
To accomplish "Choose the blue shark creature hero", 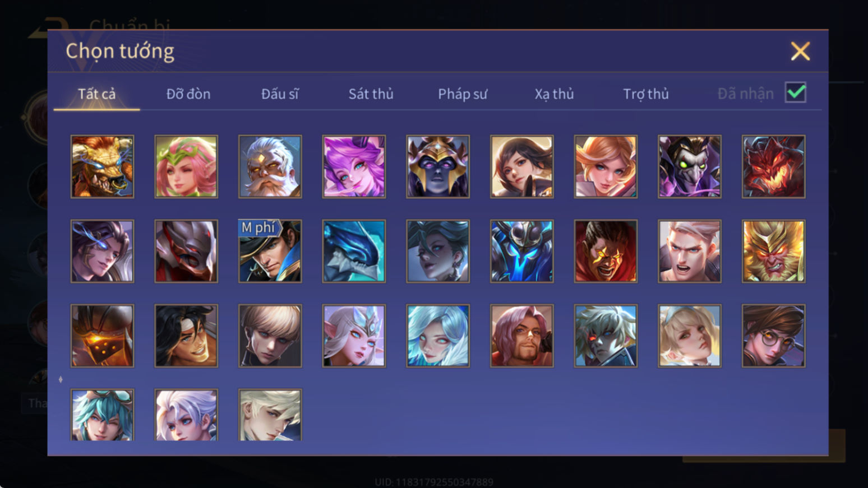I will pyautogui.click(x=354, y=251).
